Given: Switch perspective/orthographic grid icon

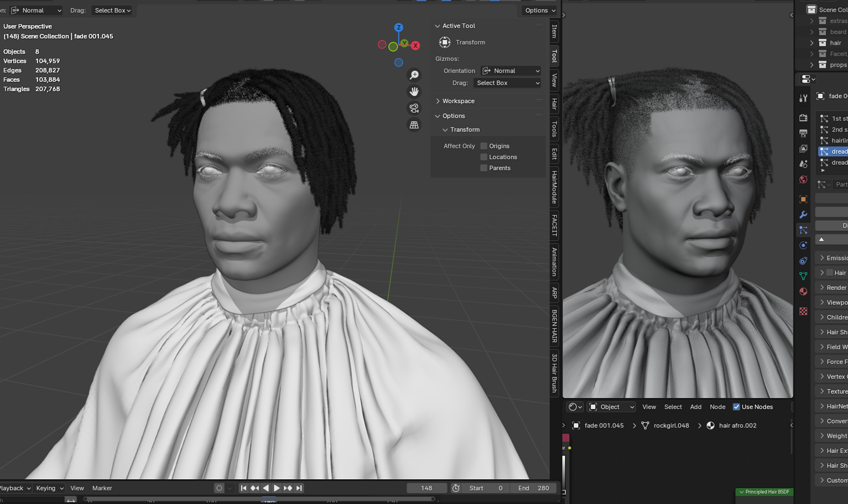Looking at the screenshot, I should tap(414, 125).
